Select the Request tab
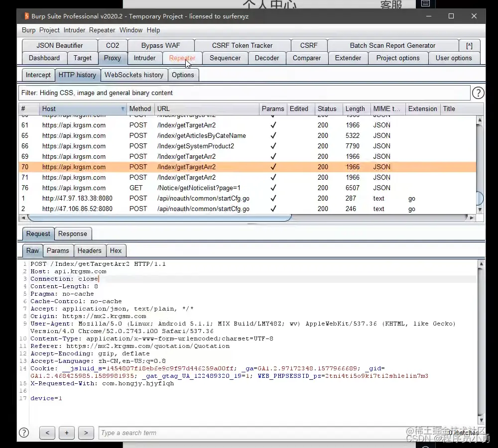Image resolution: width=498 pixels, height=448 pixels. (x=38, y=233)
